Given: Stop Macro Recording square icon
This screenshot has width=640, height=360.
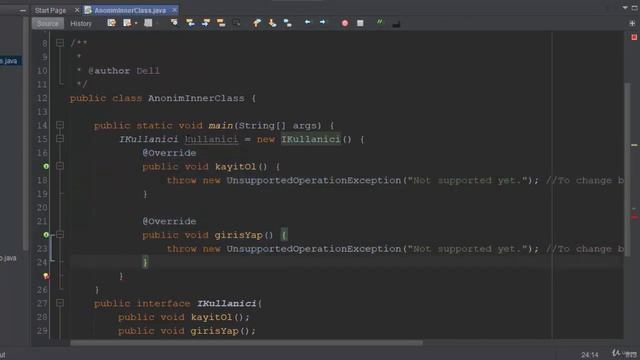Looking at the screenshot, I should (360, 23).
